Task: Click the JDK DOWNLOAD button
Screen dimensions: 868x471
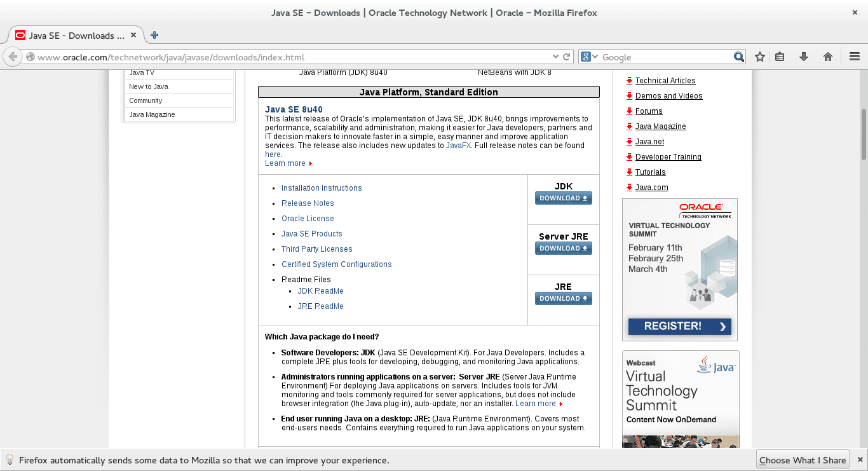Action: 564,198
